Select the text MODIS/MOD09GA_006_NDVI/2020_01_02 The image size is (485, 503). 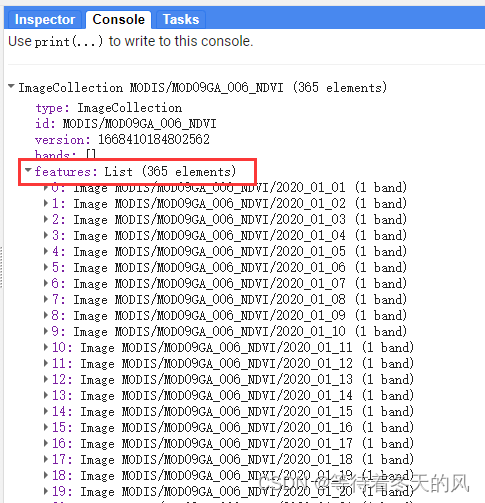click(230, 203)
